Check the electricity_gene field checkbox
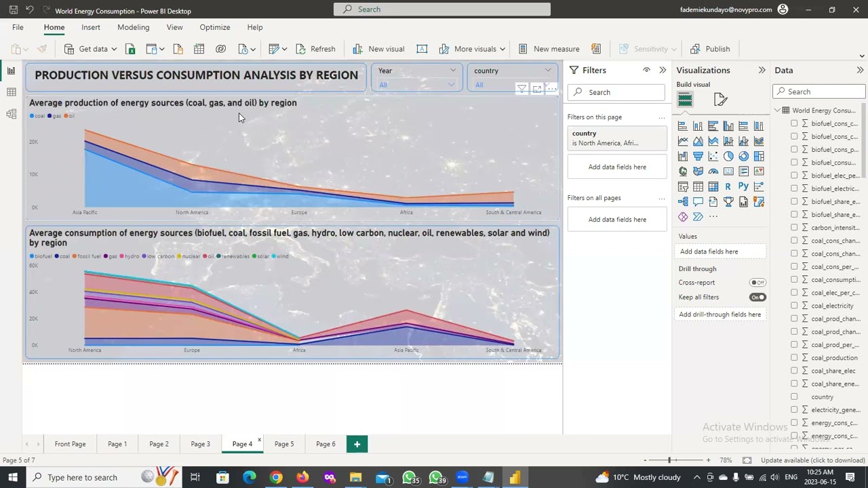Viewport: 868px width, 488px height. pos(794,409)
